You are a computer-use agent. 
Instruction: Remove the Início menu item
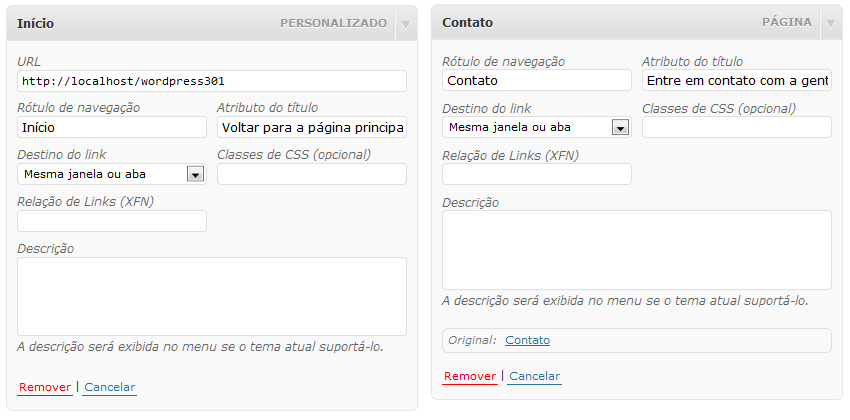coord(45,387)
